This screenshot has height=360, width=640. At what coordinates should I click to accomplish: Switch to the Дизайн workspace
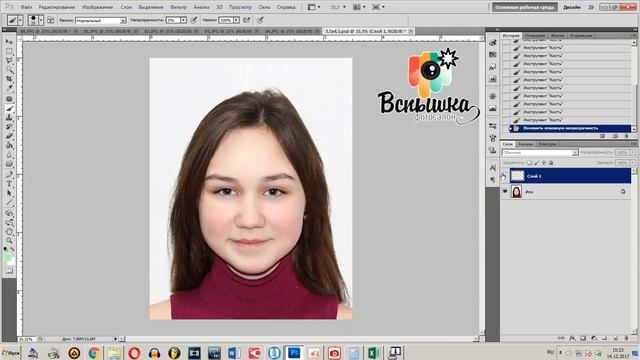coord(572,7)
